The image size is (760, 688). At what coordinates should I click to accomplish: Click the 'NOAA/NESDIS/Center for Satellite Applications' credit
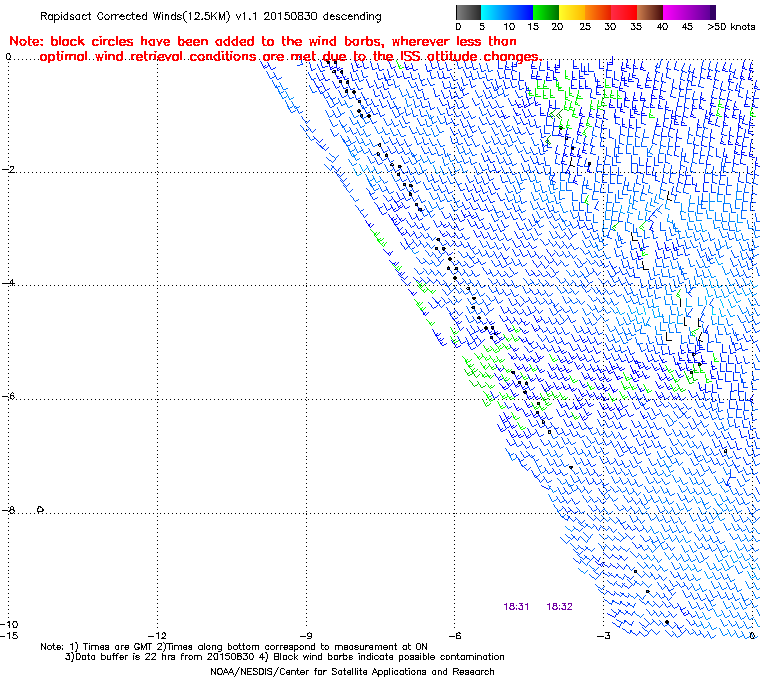coord(352,672)
